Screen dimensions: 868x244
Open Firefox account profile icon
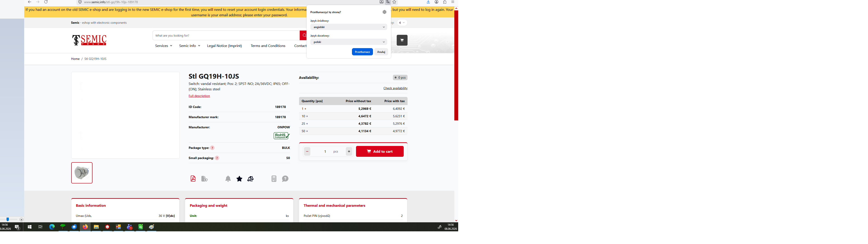tap(436, 2)
